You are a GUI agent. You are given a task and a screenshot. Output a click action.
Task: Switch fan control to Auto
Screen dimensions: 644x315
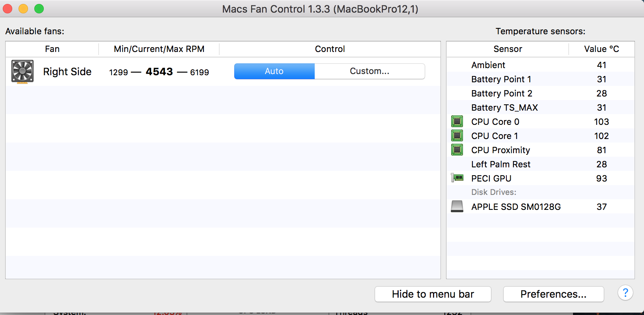tap(274, 71)
